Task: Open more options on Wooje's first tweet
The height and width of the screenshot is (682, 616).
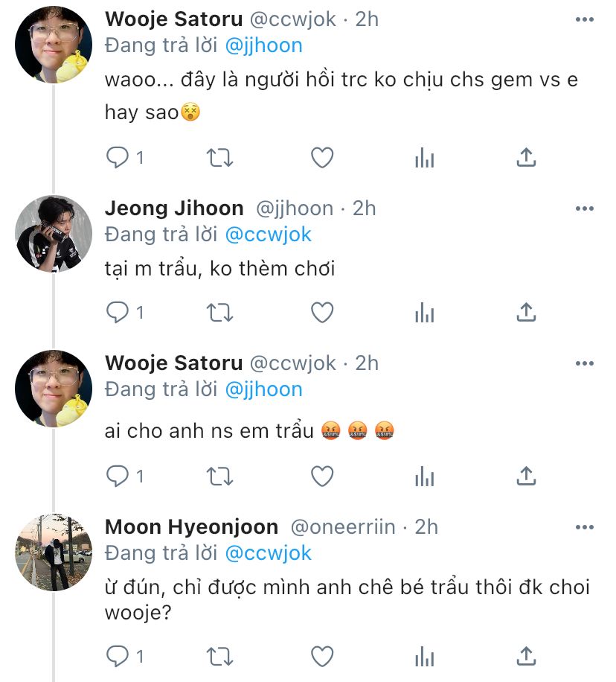Action: pyautogui.click(x=584, y=19)
